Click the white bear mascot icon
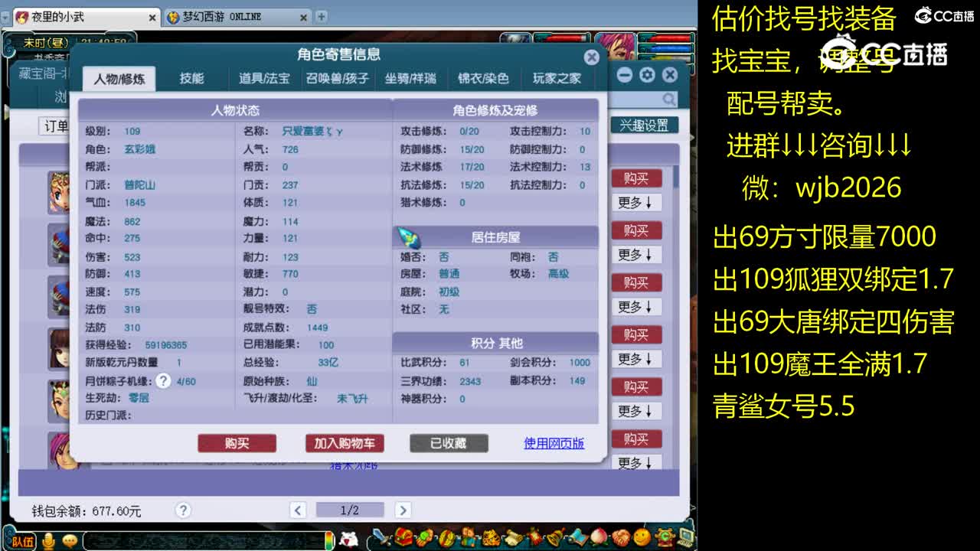Viewport: 980px width, 551px height. pyautogui.click(x=348, y=539)
